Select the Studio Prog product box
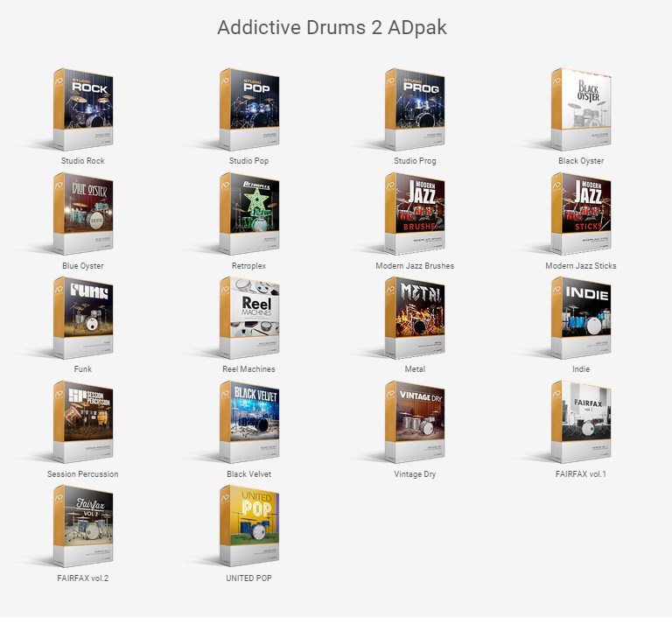Screen dimensions: 672x624 tap(415, 109)
